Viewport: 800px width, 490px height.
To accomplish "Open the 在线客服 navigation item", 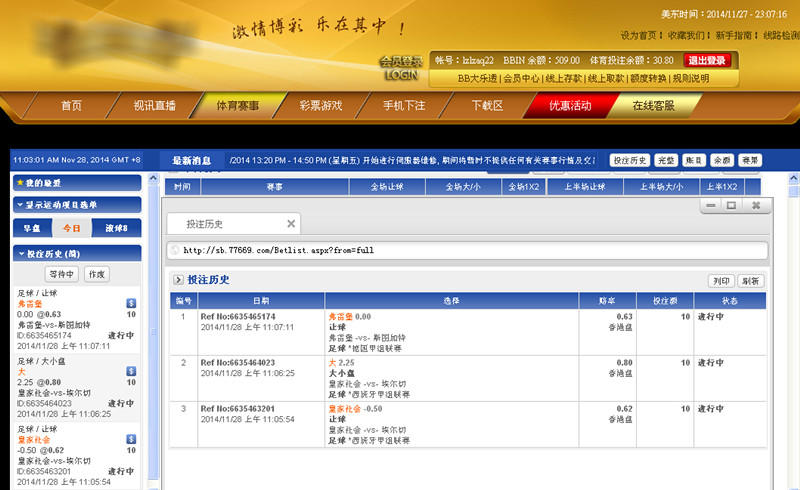I will click(x=654, y=106).
